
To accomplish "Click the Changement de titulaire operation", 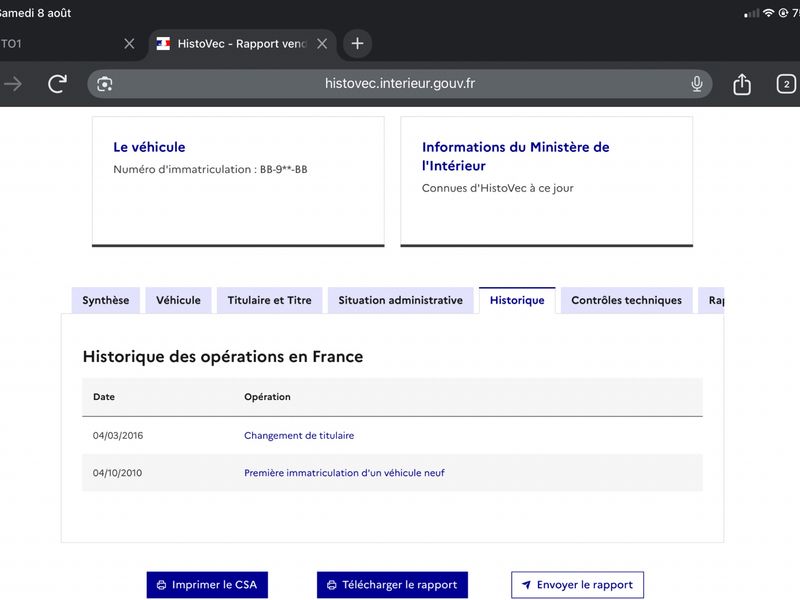I will (299, 436).
